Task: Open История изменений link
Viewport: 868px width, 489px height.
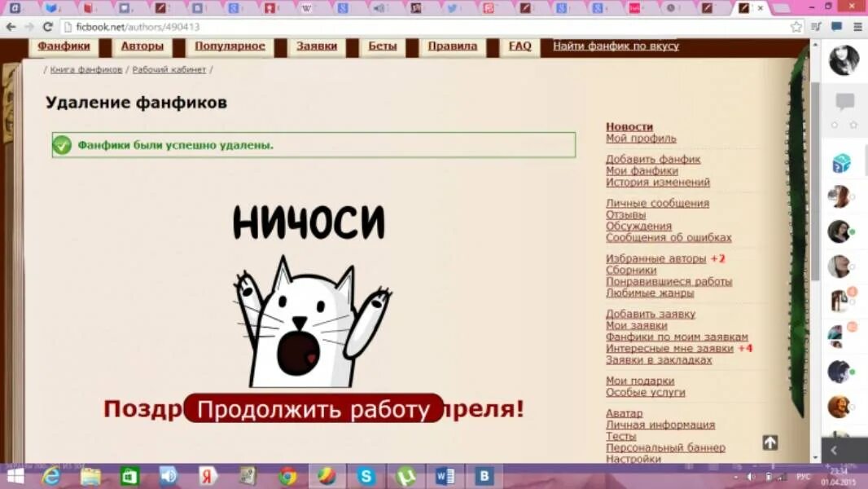Action: coord(658,183)
